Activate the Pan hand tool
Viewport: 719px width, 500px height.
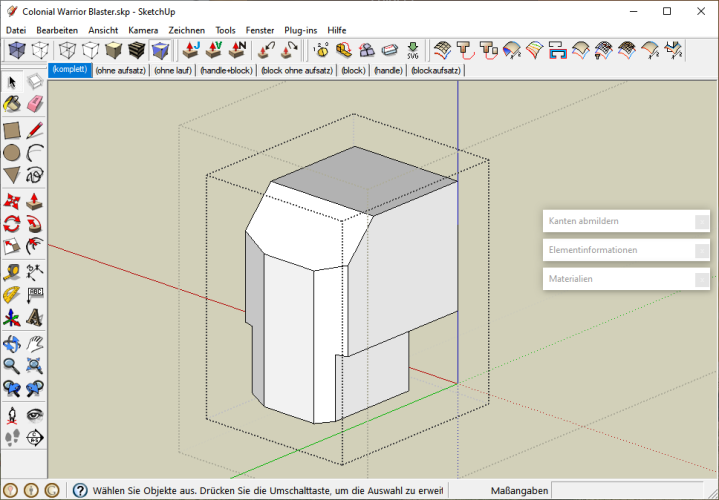coord(35,343)
